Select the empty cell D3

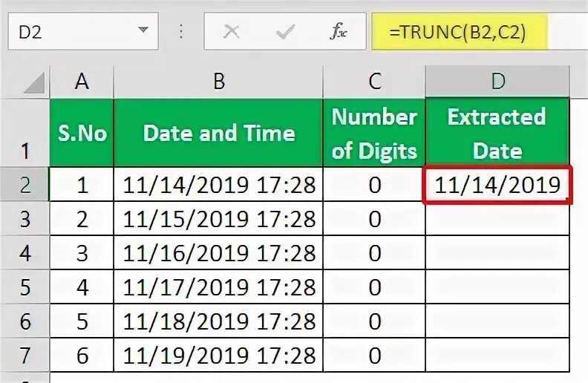pyautogui.click(x=497, y=219)
